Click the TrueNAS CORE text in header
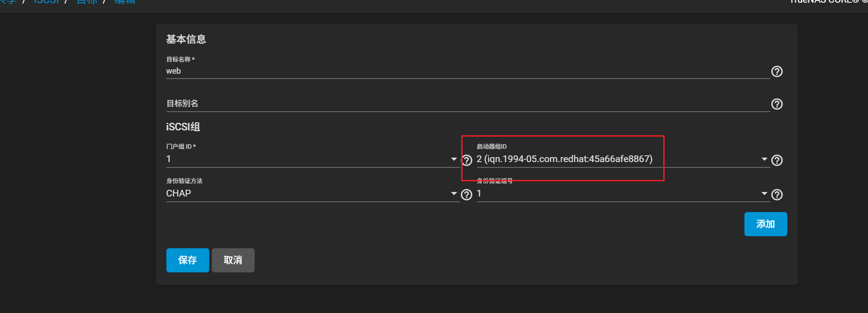This screenshot has height=313, width=868. pyautogui.click(x=824, y=2)
